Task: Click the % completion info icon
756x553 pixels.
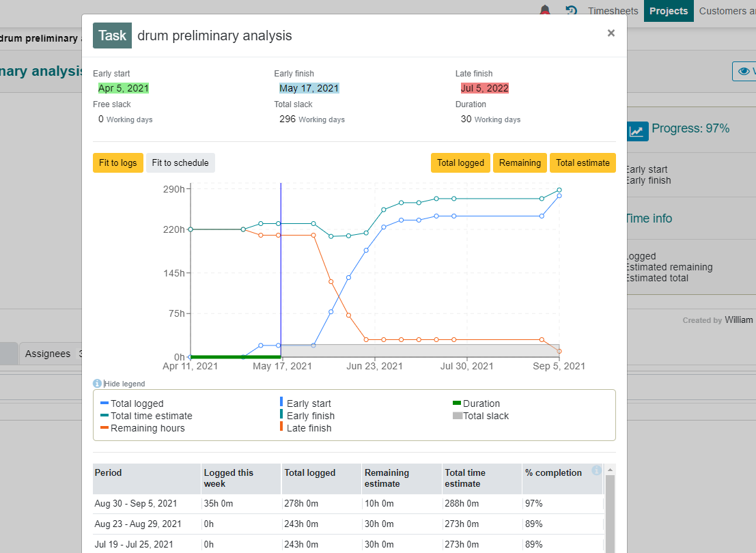Action: coord(596,470)
